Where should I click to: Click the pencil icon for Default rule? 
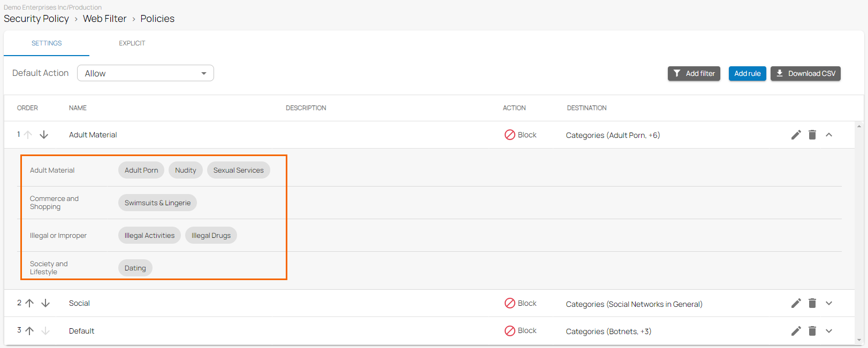796,331
